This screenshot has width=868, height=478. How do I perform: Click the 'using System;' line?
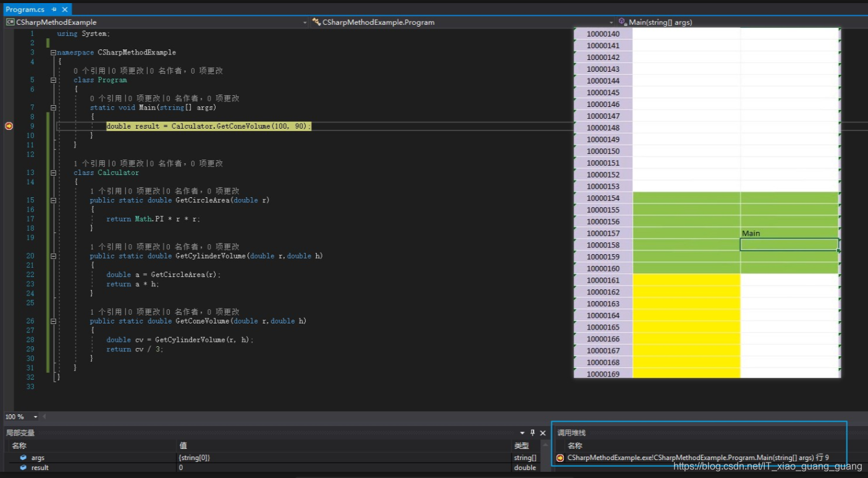83,34
